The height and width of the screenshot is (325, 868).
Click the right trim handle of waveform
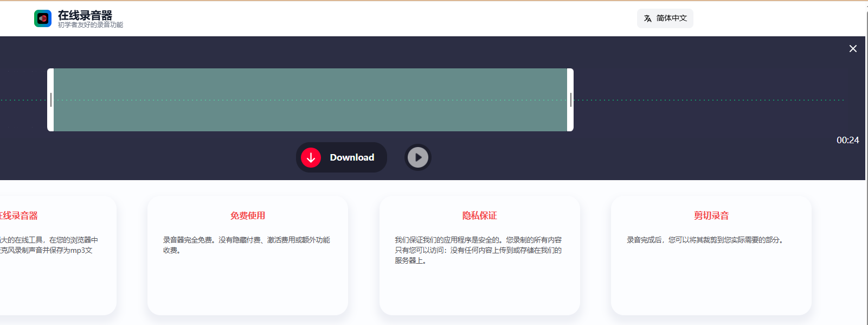pos(570,100)
